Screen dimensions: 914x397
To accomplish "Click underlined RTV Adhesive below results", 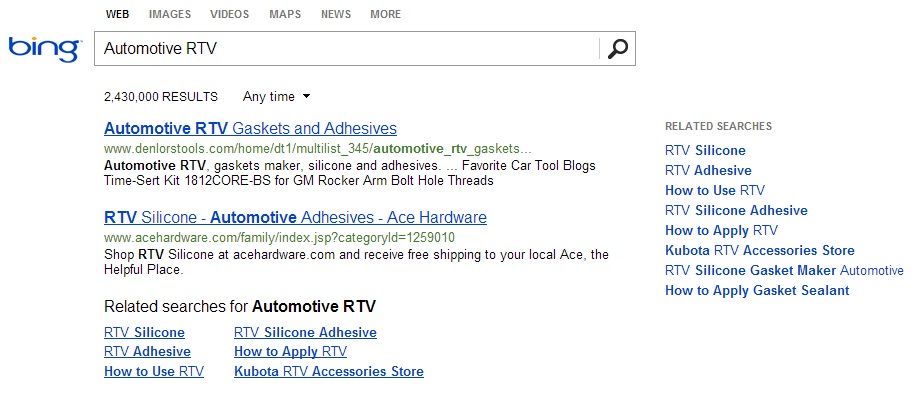I will (x=147, y=352).
